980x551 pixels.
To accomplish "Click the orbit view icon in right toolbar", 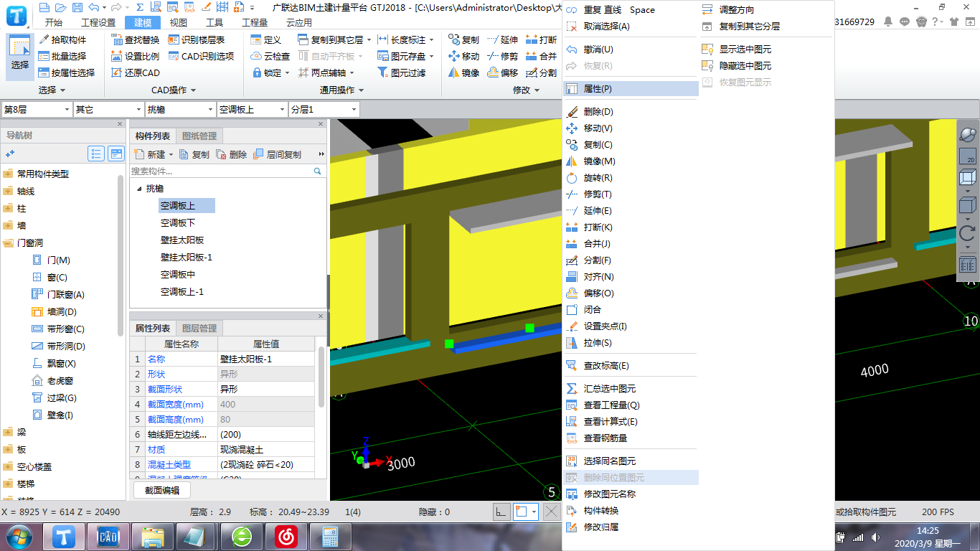I will [968, 135].
